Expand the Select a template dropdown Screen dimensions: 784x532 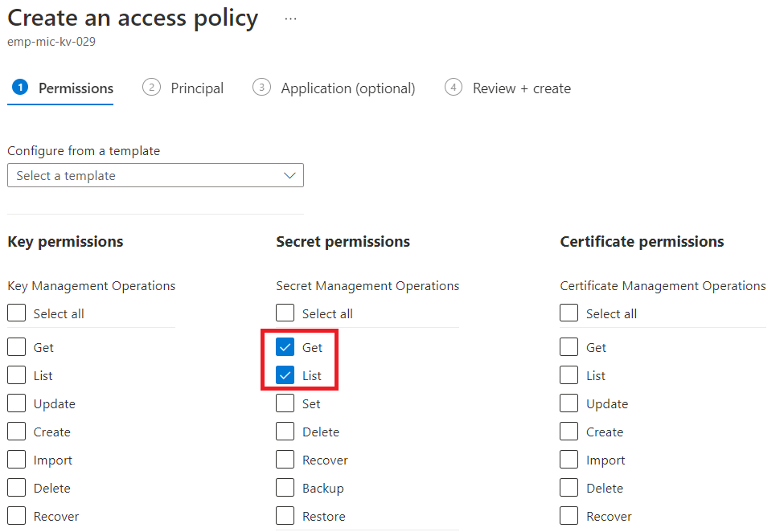[155, 175]
